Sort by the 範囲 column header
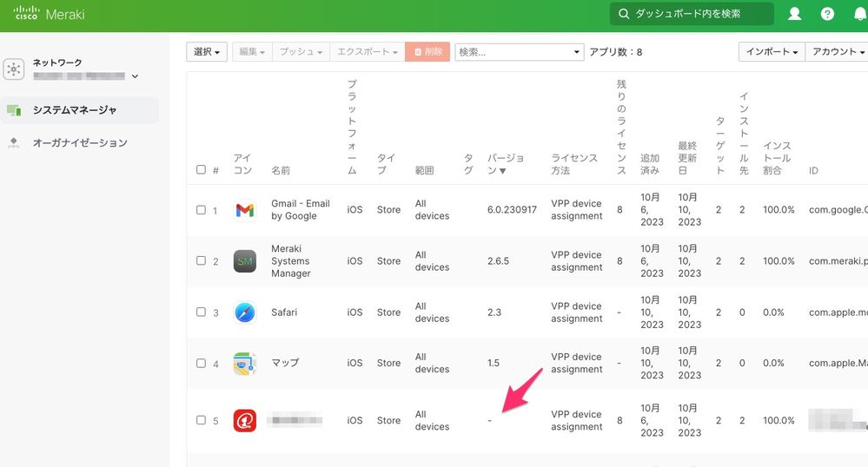Image resolution: width=868 pixels, height=467 pixels. point(424,170)
